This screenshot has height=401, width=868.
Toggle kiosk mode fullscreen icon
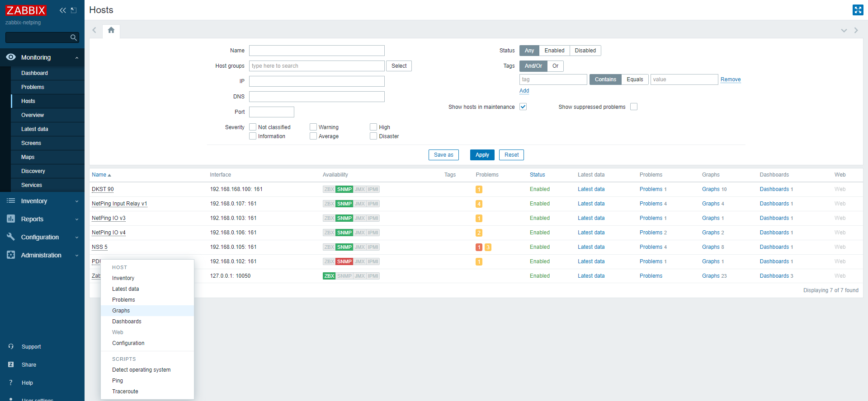pyautogui.click(x=858, y=10)
